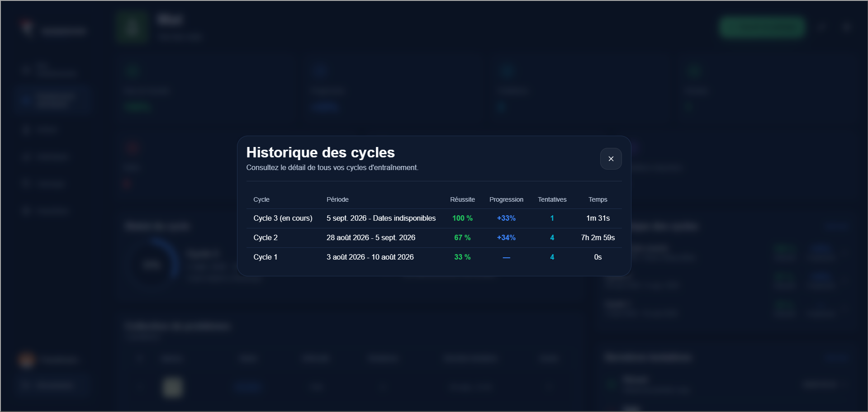
Task: Click the 67 % success value
Action: pos(462,237)
